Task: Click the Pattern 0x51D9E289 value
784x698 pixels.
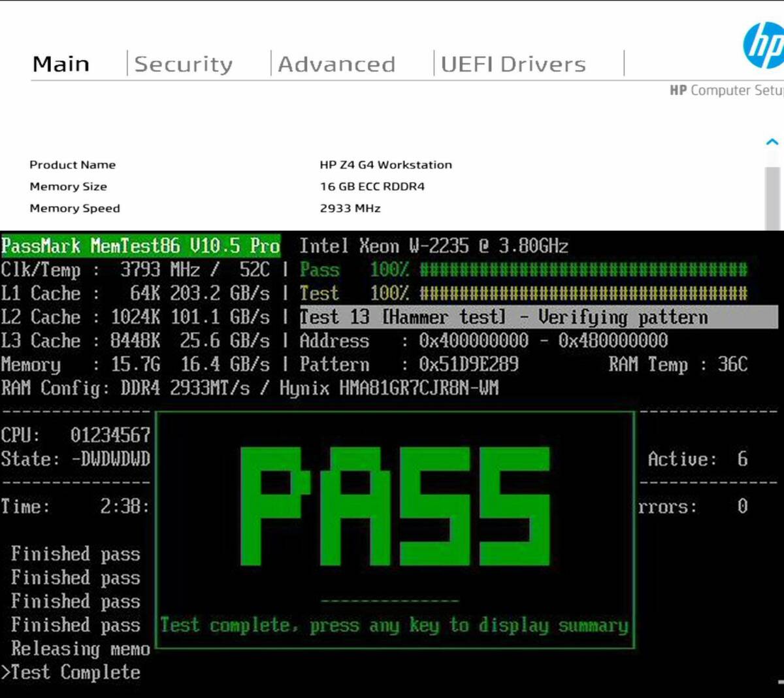Action: 468,364
